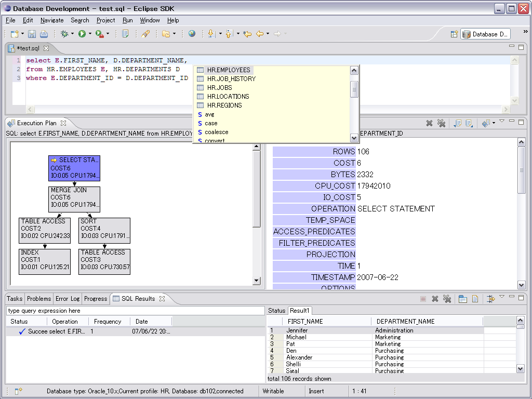This screenshot has height=399, width=532.
Task: Click the New wizard toolbar icon
Action: [15, 34]
